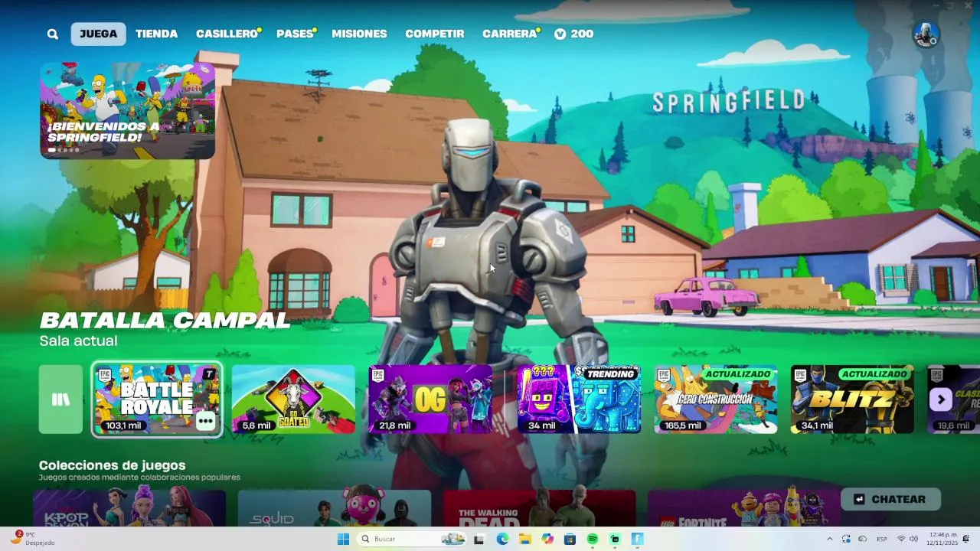Open the search magnifier in Fortnite

pos(52,34)
